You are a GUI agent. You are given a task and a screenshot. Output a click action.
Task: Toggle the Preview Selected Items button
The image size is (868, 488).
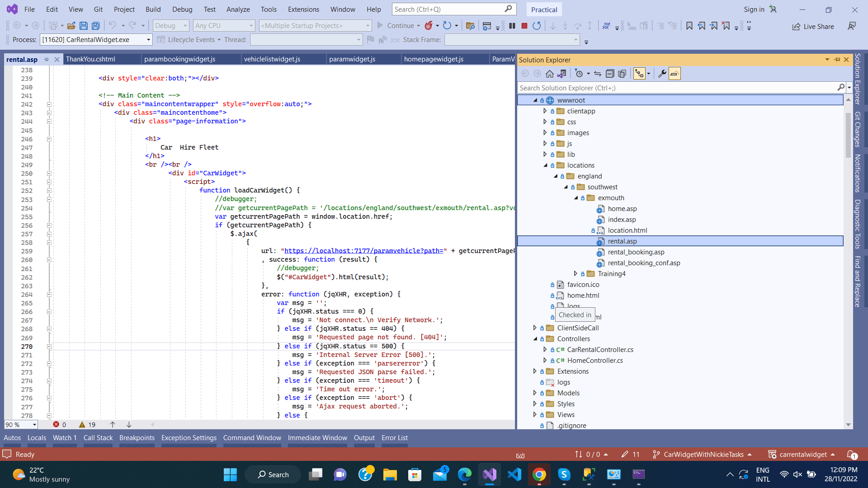tap(674, 74)
